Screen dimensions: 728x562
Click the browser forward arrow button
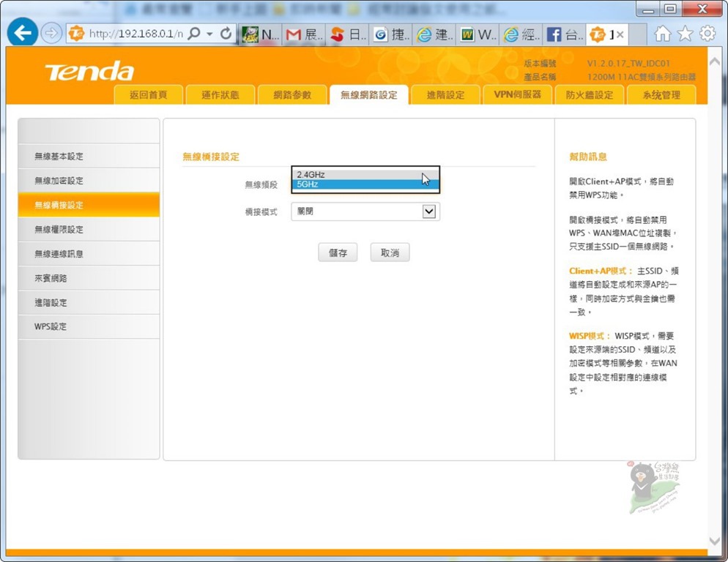51,34
